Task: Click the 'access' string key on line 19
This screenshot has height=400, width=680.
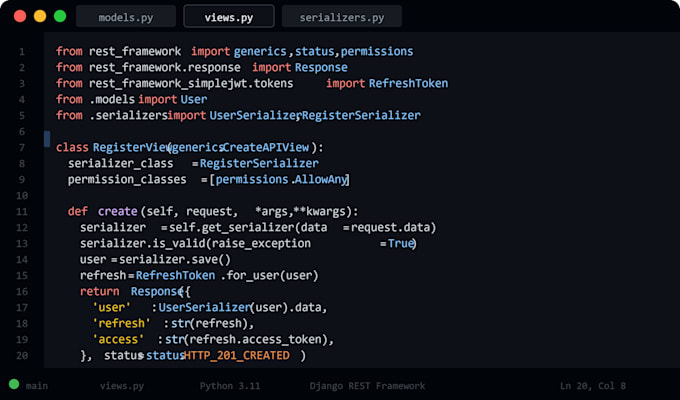Action: 118,340
